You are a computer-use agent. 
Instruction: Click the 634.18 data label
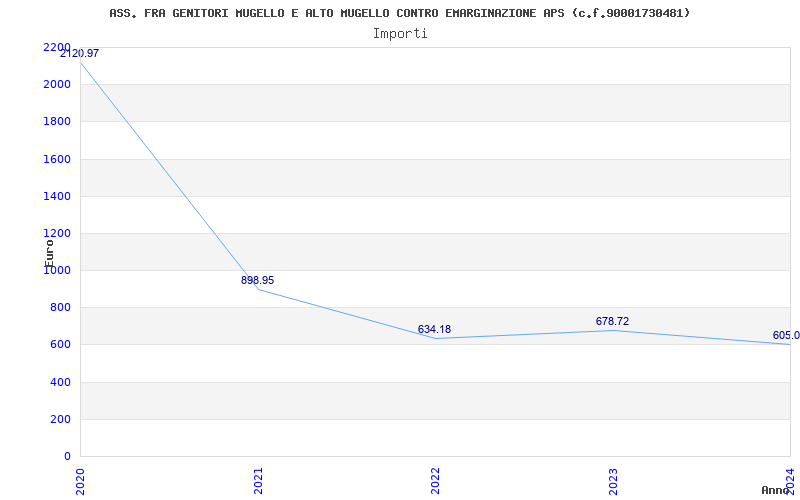pos(434,330)
